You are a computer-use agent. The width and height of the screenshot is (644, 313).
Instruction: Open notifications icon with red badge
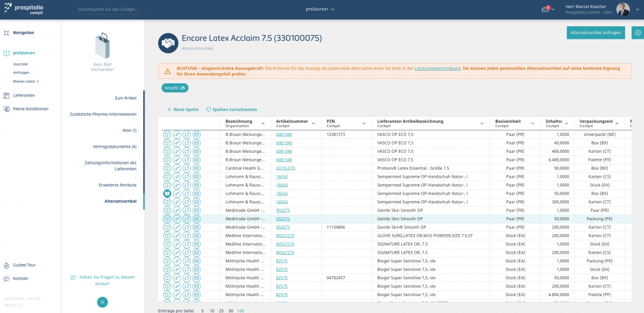point(546,9)
